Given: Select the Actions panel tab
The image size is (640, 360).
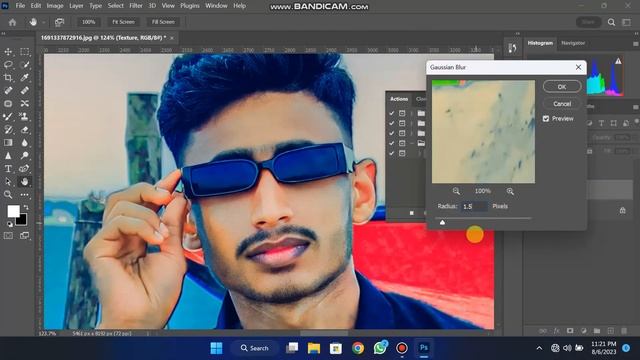Looking at the screenshot, I should pyautogui.click(x=399, y=99).
